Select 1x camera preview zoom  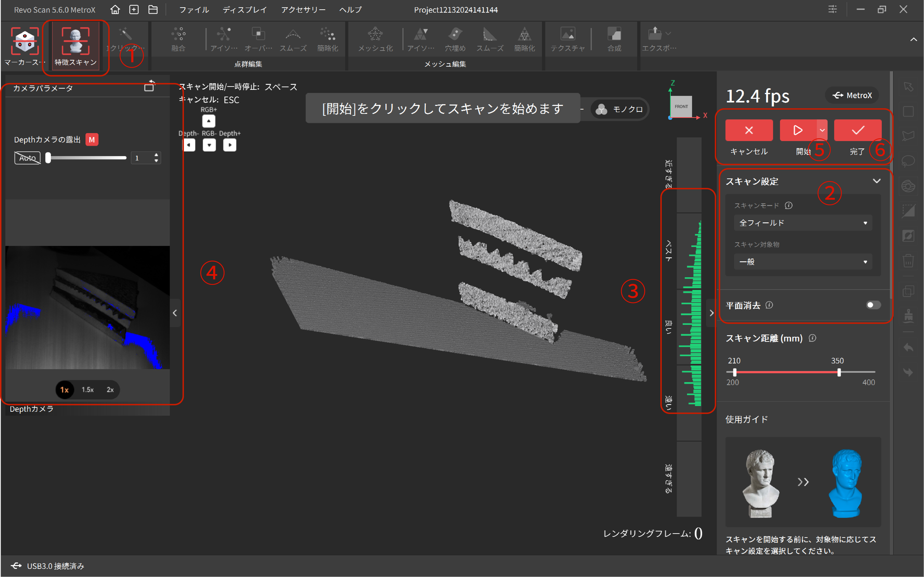coord(65,390)
